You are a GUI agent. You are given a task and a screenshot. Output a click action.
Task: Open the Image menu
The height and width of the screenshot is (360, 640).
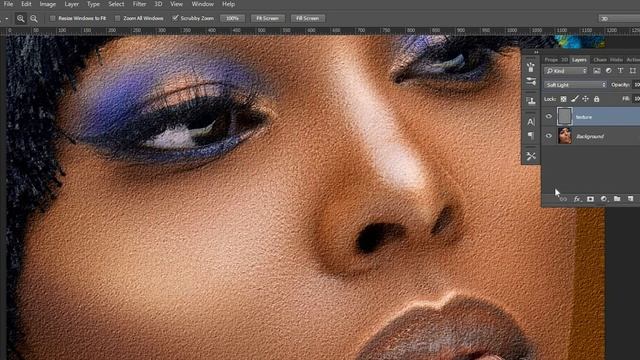pyautogui.click(x=47, y=4)
